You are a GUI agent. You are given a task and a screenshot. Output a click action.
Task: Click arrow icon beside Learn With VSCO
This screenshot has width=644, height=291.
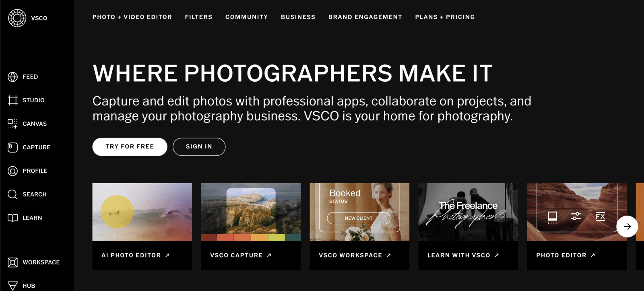tap(497, 255)
